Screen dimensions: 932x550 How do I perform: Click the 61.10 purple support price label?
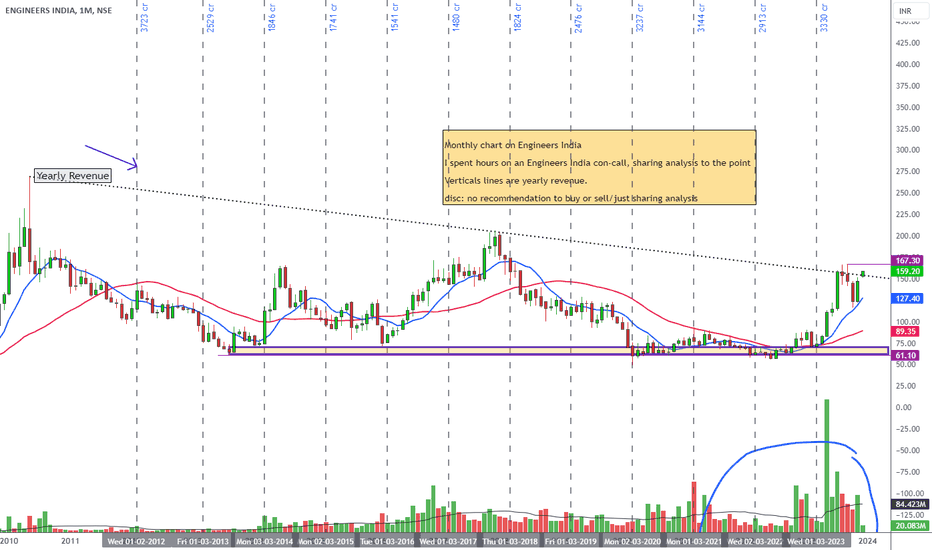point(906,356)
